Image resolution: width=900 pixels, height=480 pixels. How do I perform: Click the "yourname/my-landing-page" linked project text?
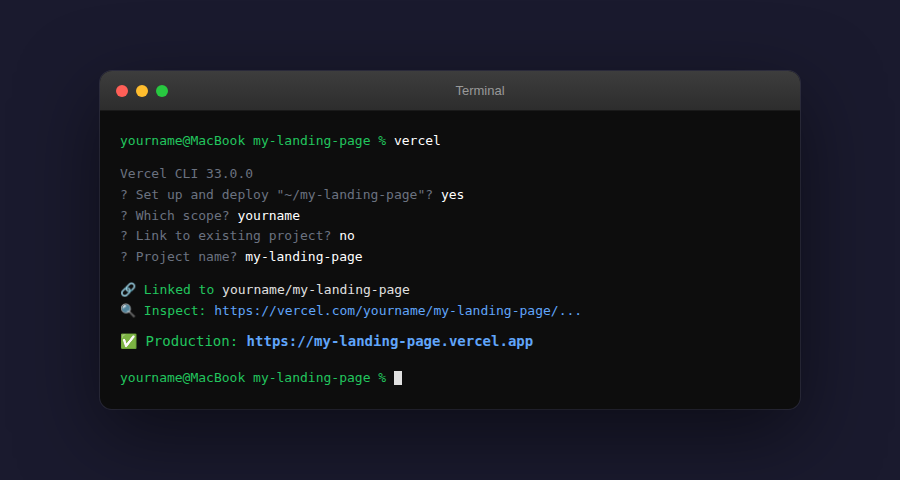coord(315,290)
